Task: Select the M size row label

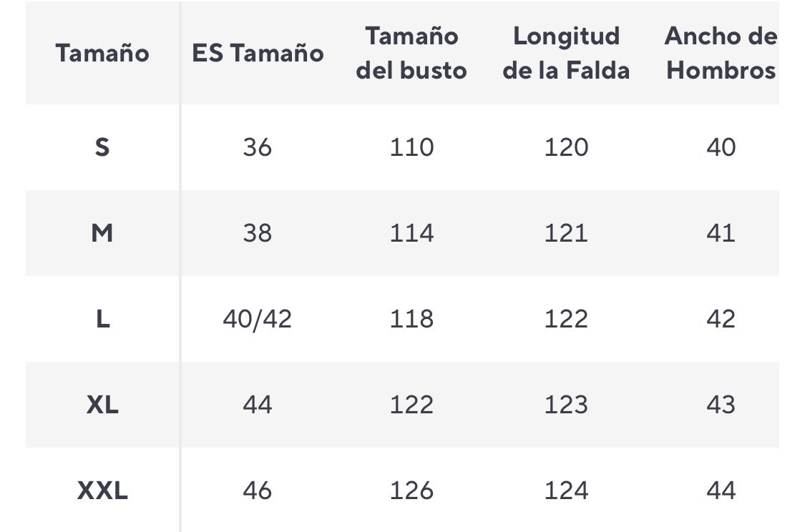Action: pos(102,233)
